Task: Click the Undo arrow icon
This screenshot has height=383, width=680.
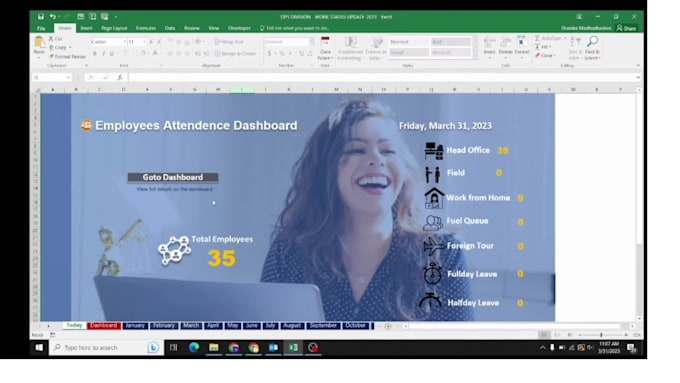Action: click(52, 16)
